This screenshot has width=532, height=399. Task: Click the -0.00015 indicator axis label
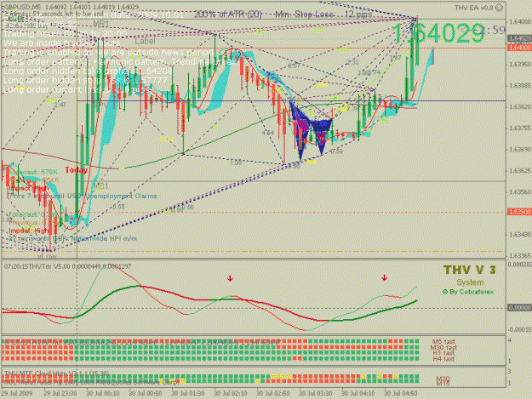tap(519, 329)
